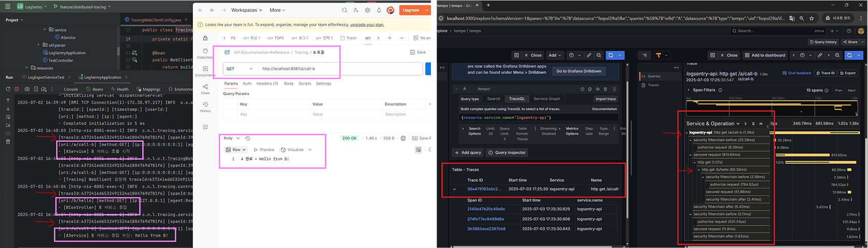Open GET method dropdown in Postman

click(240, 69)
